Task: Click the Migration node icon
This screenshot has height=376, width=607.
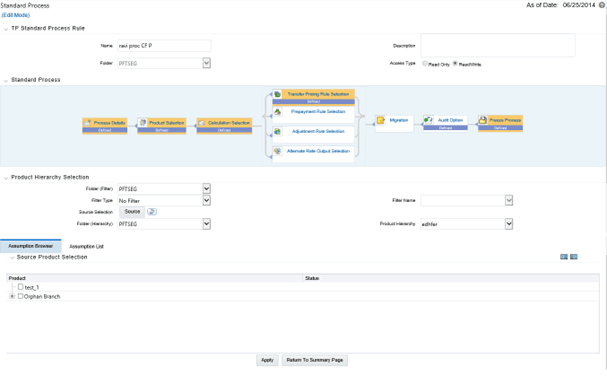Action: pos(381,120)
